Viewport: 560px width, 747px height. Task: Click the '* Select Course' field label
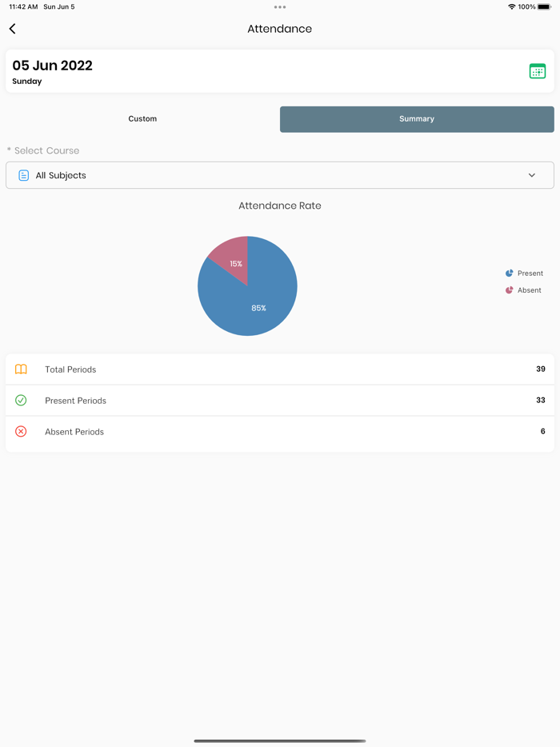pos(43,150)
